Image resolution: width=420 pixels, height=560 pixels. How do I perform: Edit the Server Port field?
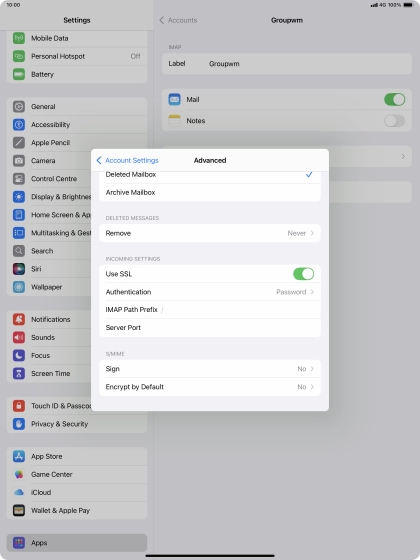click(x=210, y=328)
